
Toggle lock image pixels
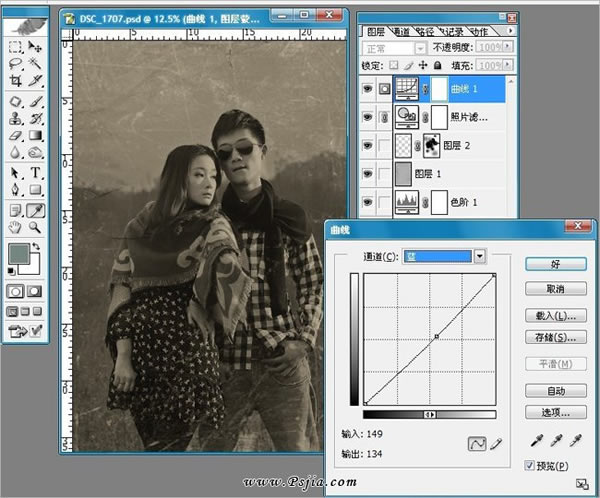(408, 66)
